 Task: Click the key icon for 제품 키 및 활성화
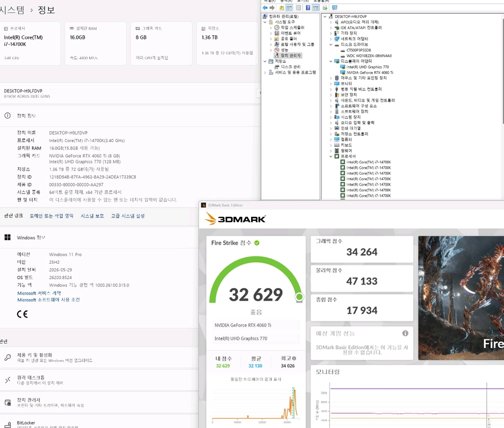point(8,357)
